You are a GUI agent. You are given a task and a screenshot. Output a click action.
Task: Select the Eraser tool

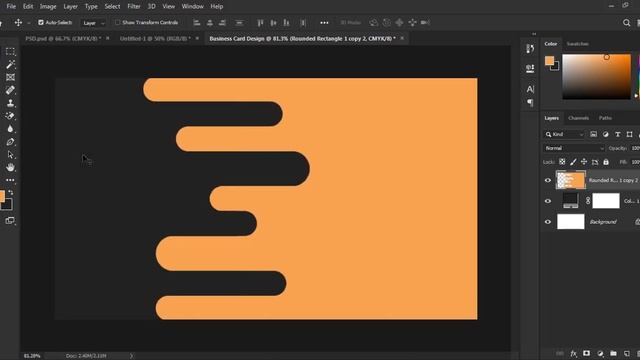pos(10,116)
